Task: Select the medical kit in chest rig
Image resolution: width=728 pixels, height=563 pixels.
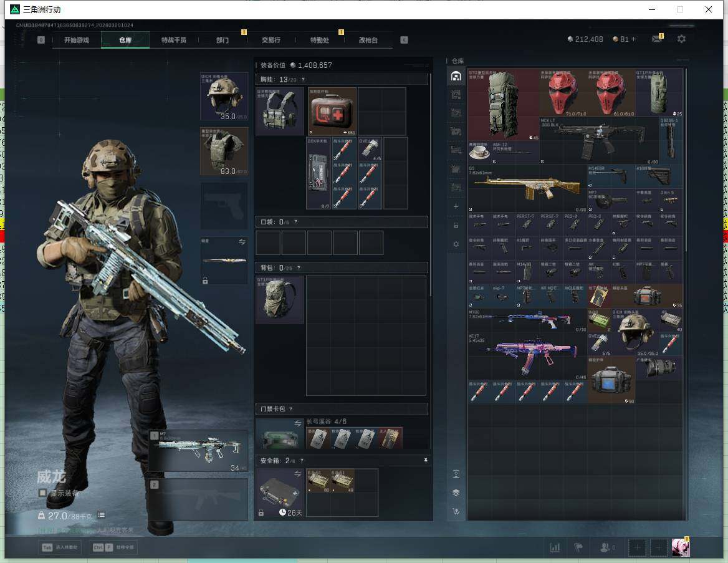Action: 332,112
